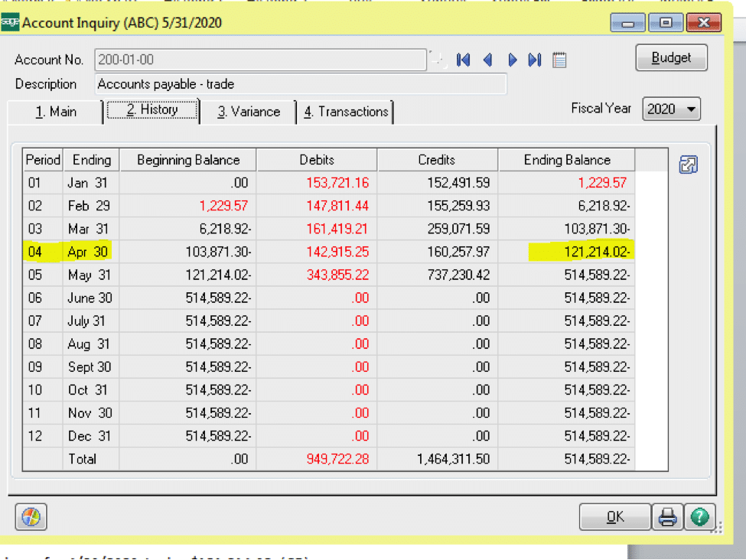Go to the previous account record
This screenshot has height=560, width=746.
(487, 60)
